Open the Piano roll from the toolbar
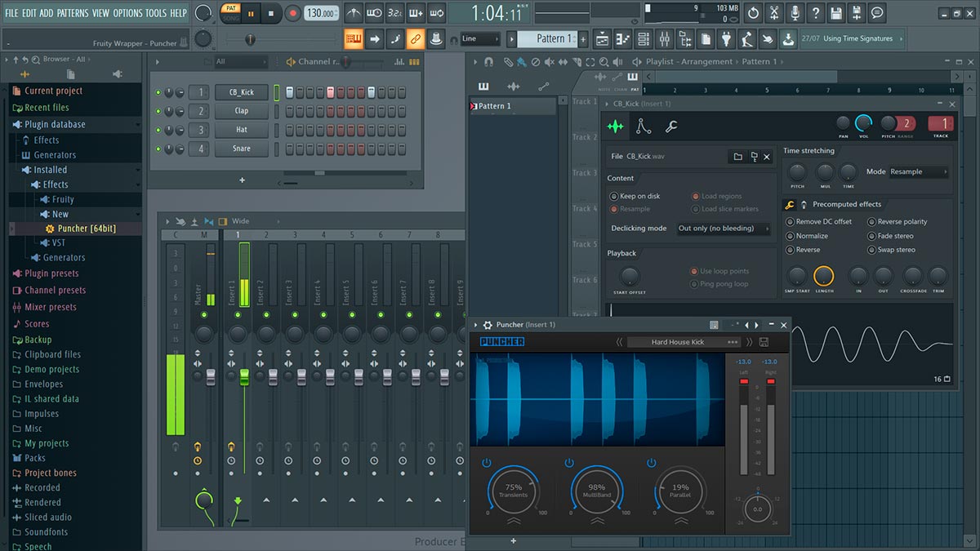The image size is (980, 551). point(623,38)
